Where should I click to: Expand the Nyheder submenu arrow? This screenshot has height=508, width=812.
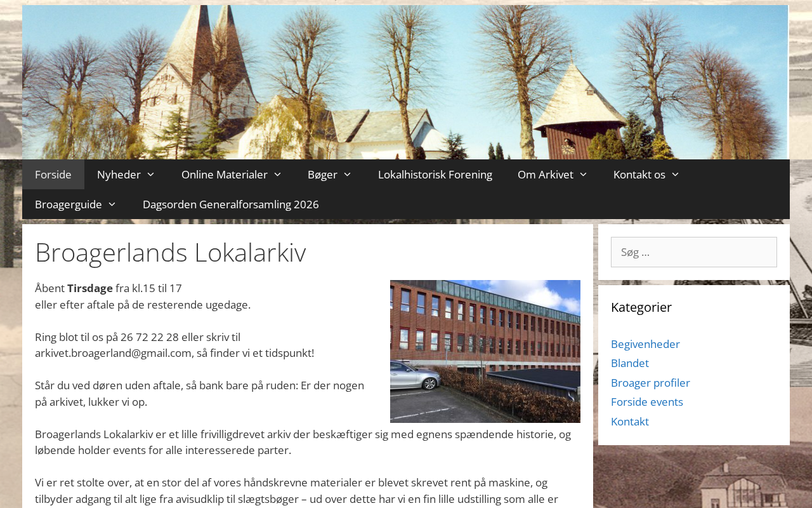click(151, 175)
